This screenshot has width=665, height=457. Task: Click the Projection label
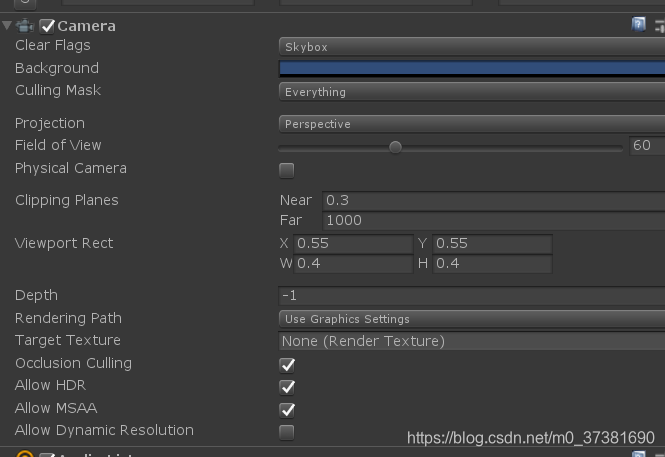(x=50, y=123)
